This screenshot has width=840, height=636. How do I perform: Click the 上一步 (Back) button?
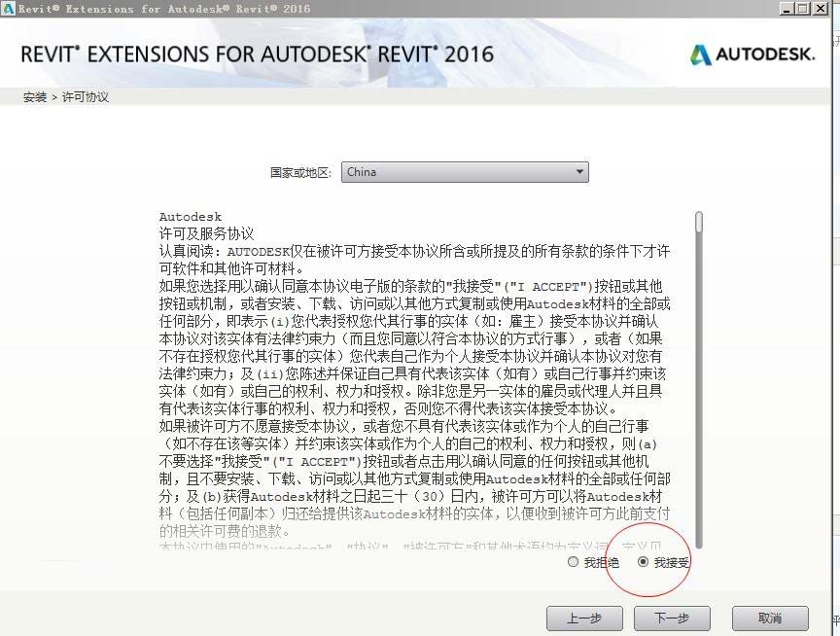(584, 618)
